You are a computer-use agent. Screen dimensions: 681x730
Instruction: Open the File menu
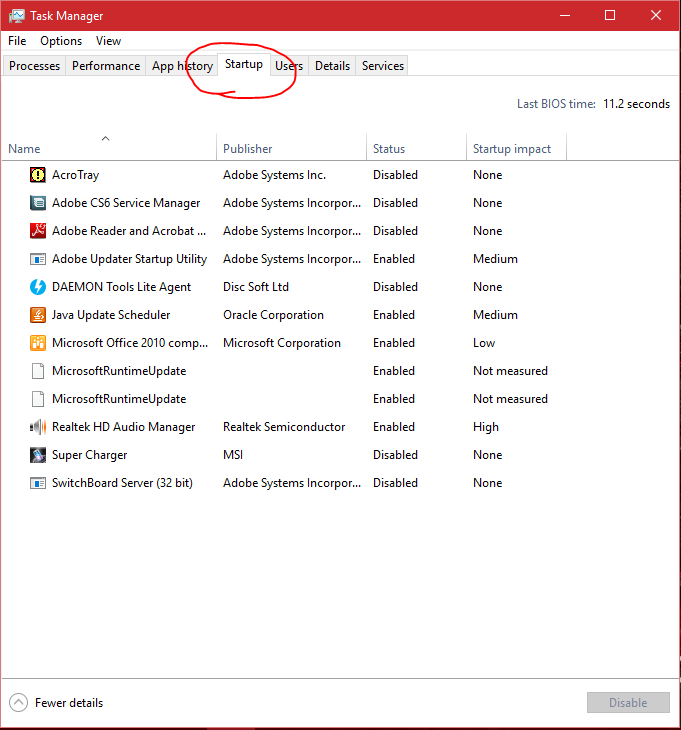pos(17,41)
